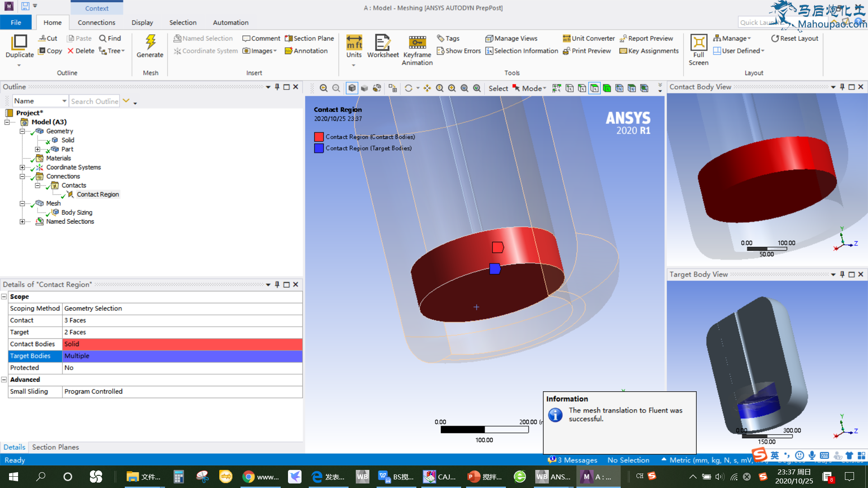Insert a Comment

[261, 38]
